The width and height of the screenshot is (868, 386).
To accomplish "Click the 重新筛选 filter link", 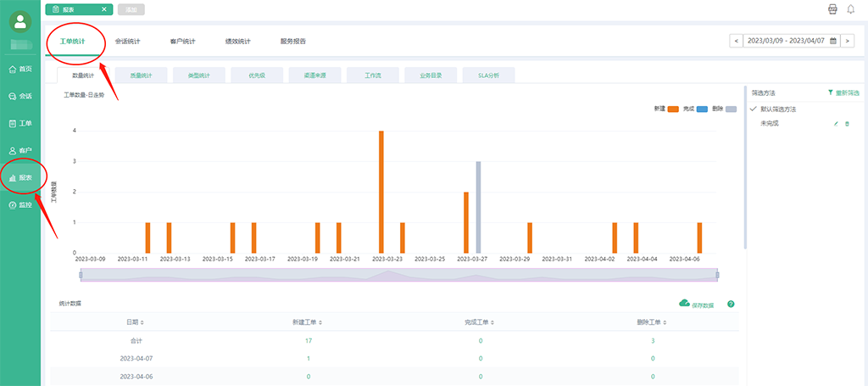I will click(843, 93).
